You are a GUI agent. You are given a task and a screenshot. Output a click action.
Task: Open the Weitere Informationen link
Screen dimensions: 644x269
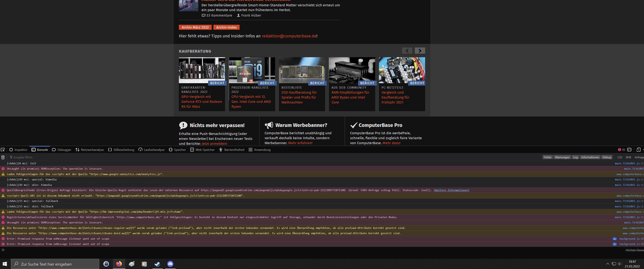(x=451, y=190)
